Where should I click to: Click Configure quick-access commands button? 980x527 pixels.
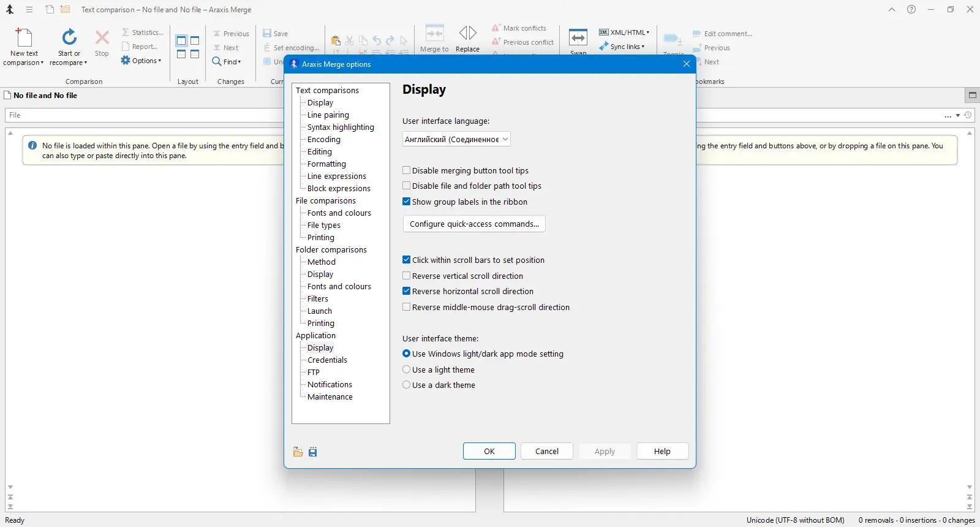pyautogui.click(x=474, y=224)
